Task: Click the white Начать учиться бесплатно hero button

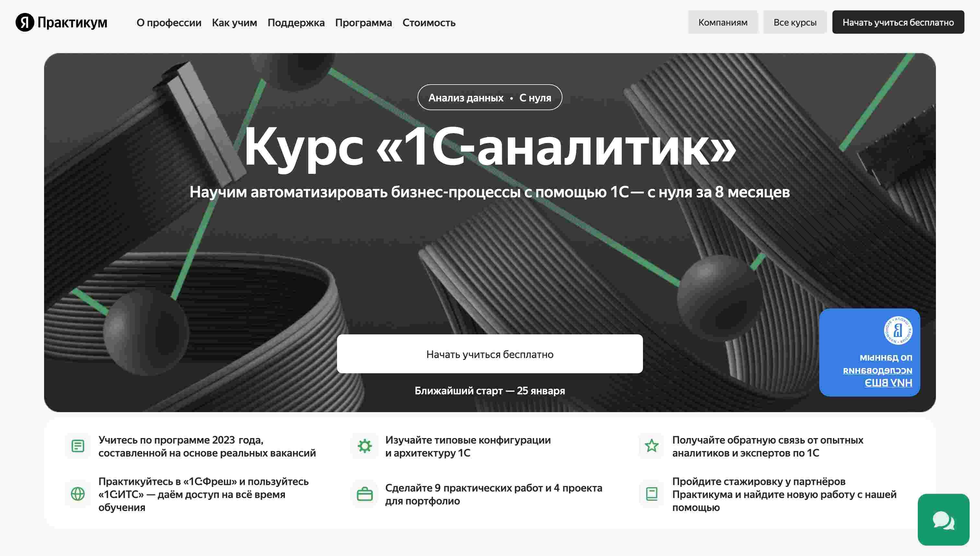Action: (490, 354)
